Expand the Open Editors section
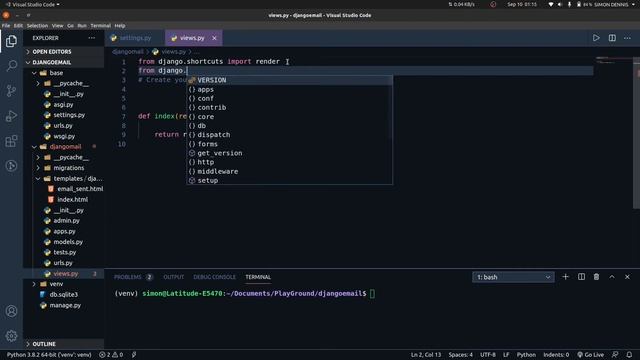640x360 pixels. tap(63, 52)
